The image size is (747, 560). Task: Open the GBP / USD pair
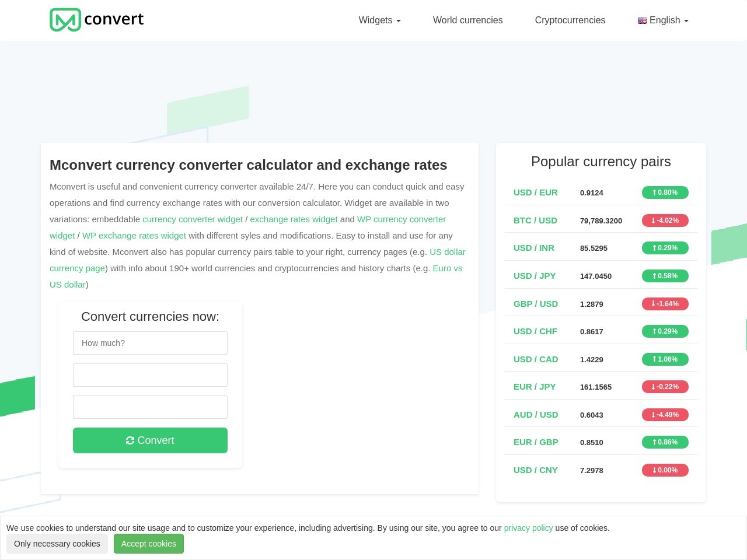[536, 304]
